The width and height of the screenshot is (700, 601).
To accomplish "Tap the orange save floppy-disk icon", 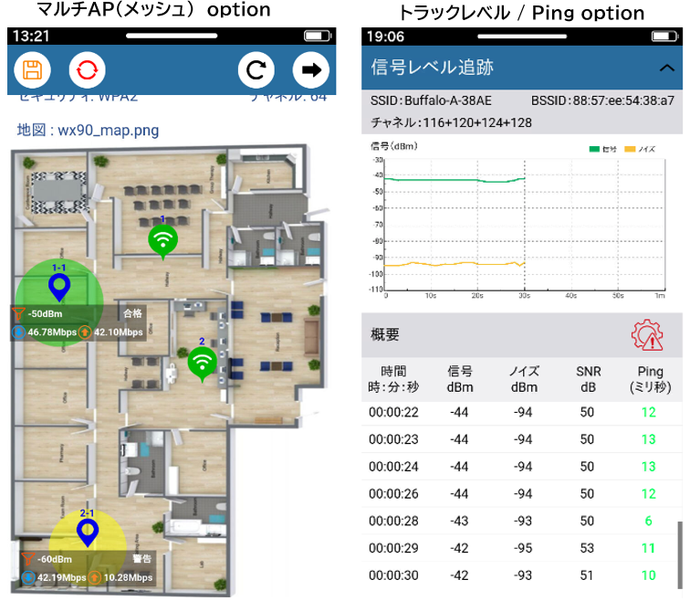I will 32,70.
